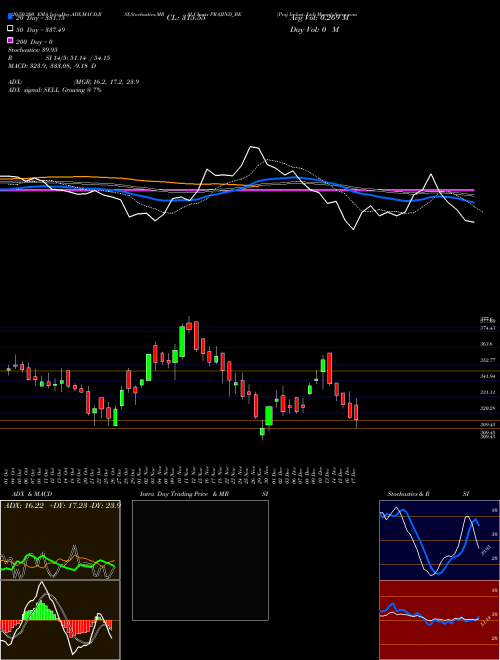This screenshot has width=500, height=660.
Task: Open the red RSI chart panel
Action: 439,620
